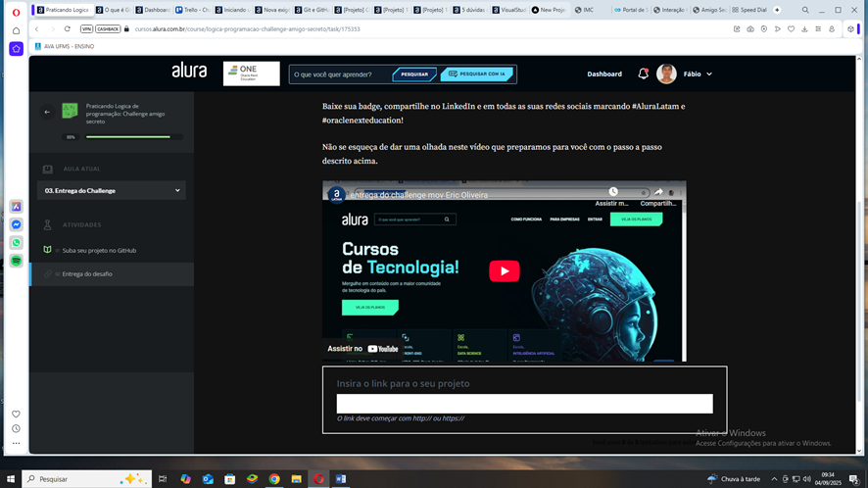868x488 pixels.
Task: Switch to VisualStudio tab
Action: point(508,10)
